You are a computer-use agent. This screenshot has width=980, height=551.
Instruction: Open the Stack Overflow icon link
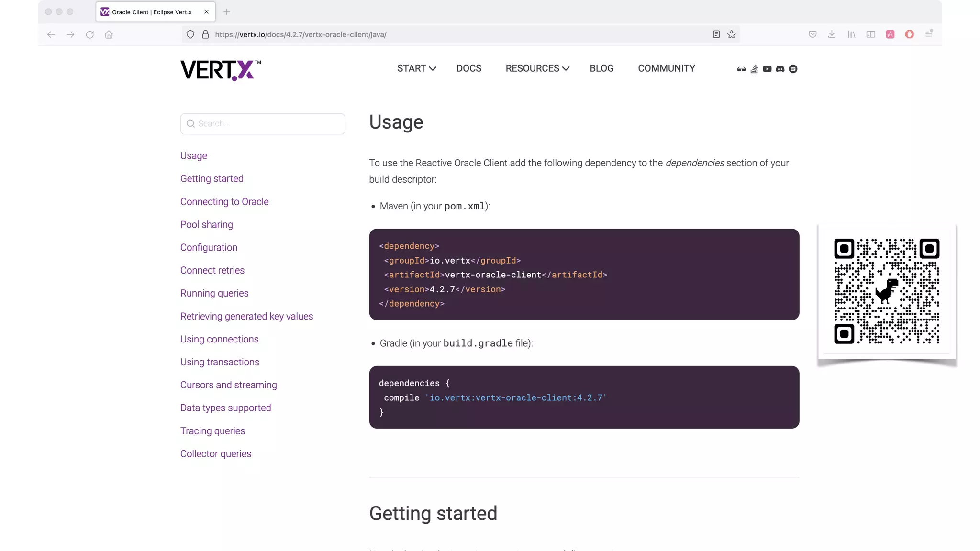click(x=754, y=69)
